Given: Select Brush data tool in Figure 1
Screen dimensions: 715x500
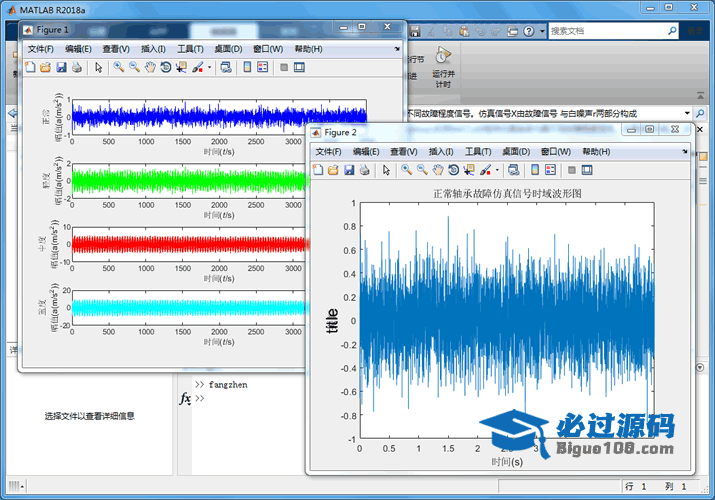Looking at the screenshot, I should pyautogui.click(x=197, y=67).
